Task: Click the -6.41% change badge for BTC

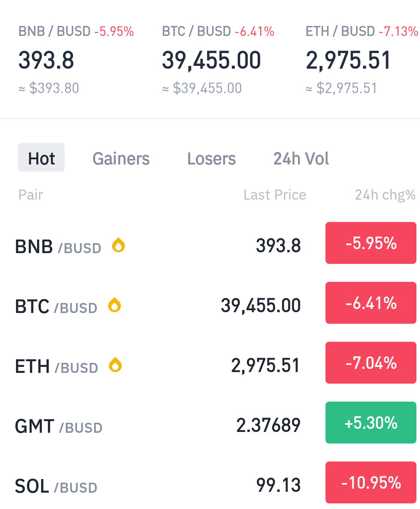Action: tap(371, 303)
